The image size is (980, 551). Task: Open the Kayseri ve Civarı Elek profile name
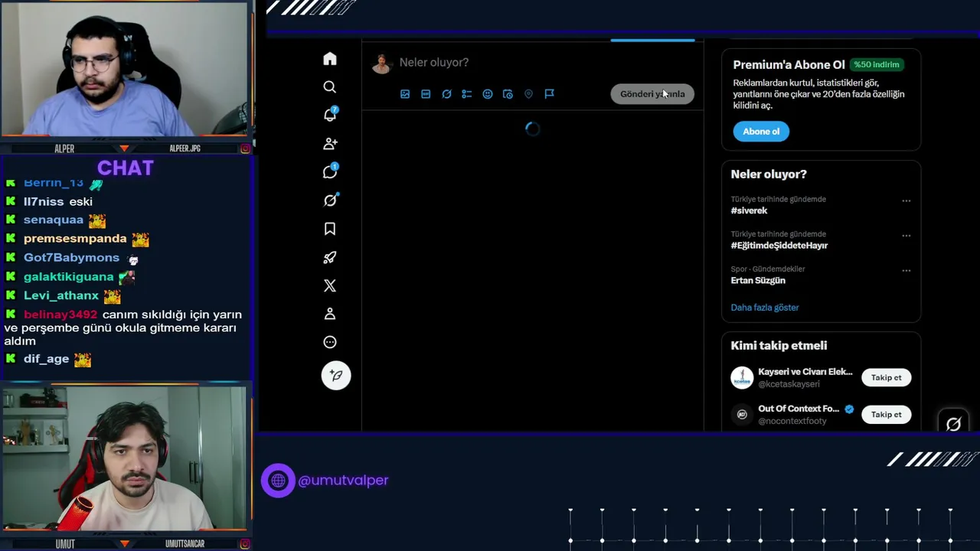coord(805,372)
